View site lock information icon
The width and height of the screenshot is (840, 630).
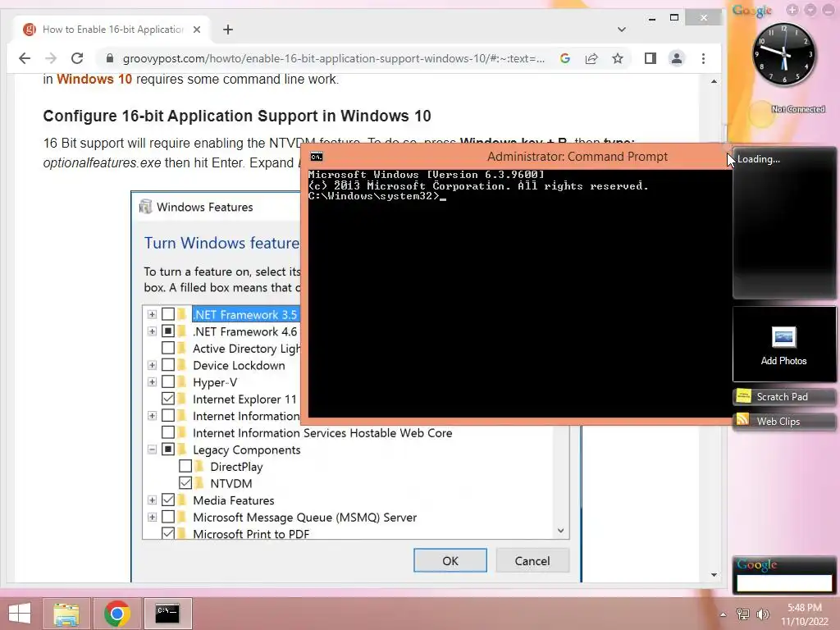[x=110, y=58]
